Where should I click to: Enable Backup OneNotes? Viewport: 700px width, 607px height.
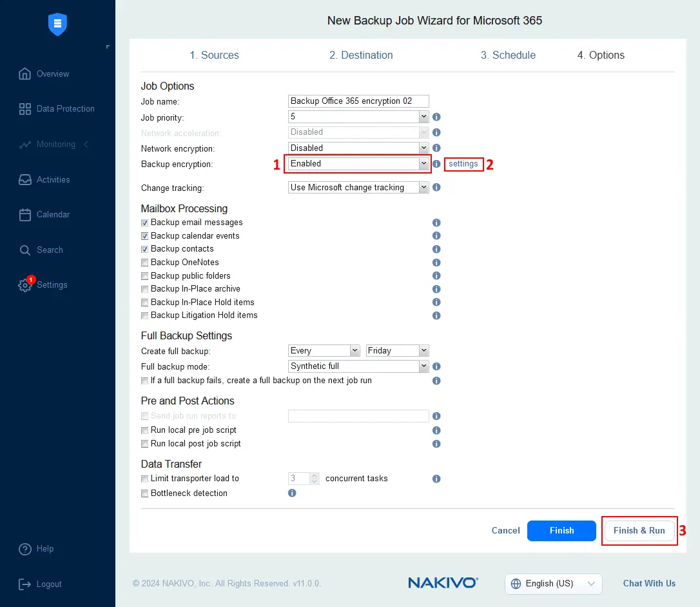click(x=144, y=263)
